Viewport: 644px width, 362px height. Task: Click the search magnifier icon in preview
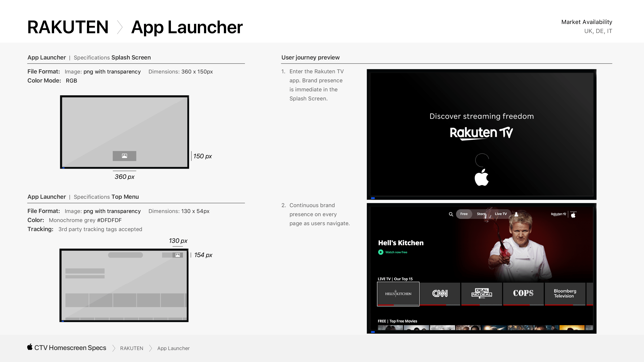click(x=451, y=214)
